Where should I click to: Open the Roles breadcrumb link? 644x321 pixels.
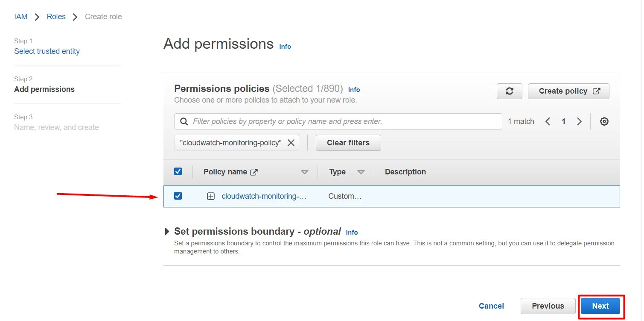[56, 16]
